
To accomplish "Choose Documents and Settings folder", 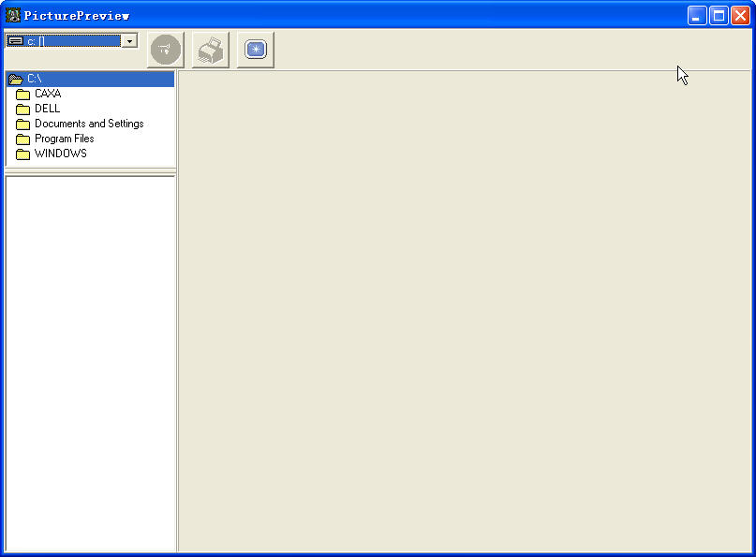I will click(80, 124).
